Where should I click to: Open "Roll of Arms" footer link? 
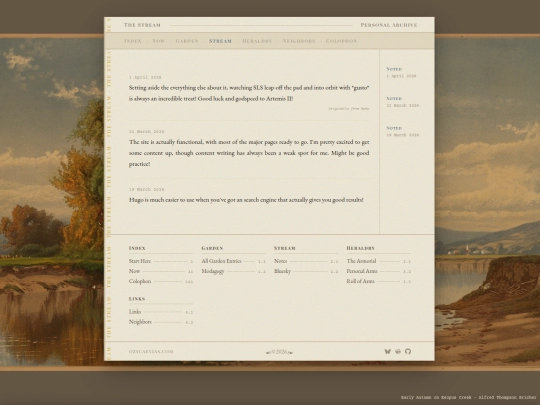click(378, 281)
